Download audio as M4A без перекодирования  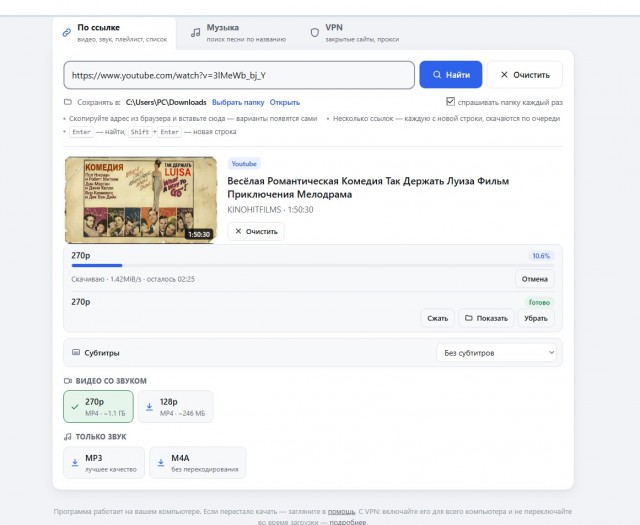[x=198, y=463]
